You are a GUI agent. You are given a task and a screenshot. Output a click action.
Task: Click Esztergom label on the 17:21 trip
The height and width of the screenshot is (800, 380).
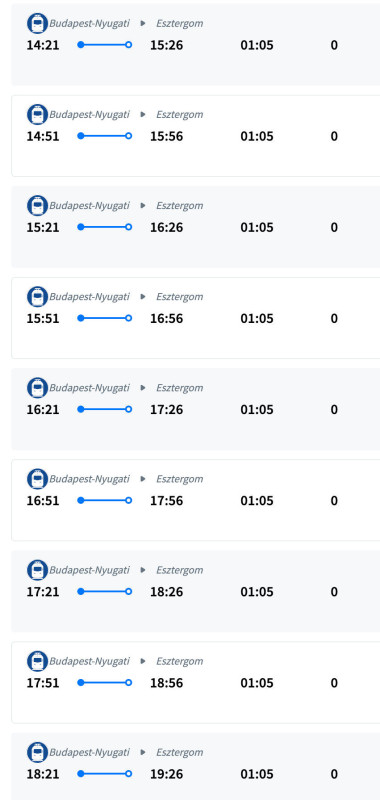pos(180,570)
